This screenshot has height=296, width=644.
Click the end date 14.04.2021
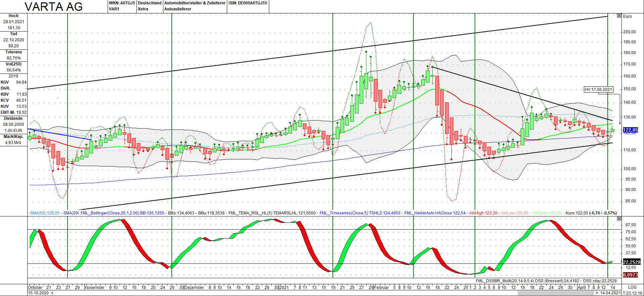click(x=610, y=293)
